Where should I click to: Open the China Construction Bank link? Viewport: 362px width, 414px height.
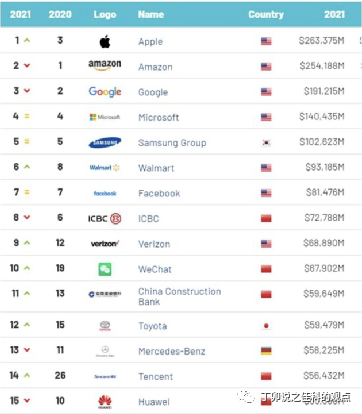(180, 296)
